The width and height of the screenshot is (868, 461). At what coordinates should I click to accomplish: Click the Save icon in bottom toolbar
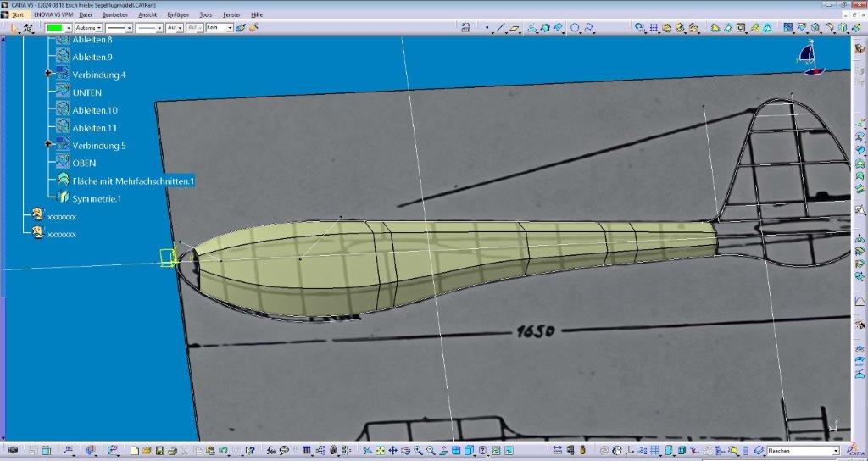coord(159,451)
